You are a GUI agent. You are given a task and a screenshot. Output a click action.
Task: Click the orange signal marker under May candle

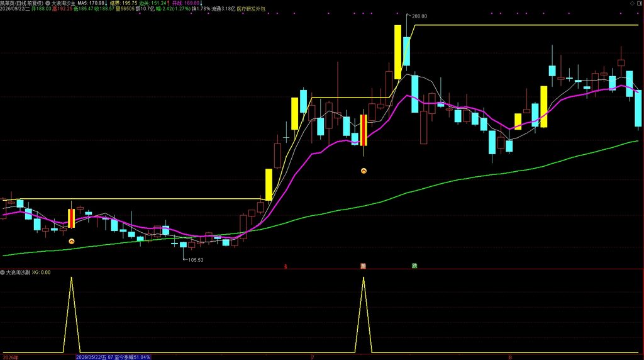(x=72, y=242)
